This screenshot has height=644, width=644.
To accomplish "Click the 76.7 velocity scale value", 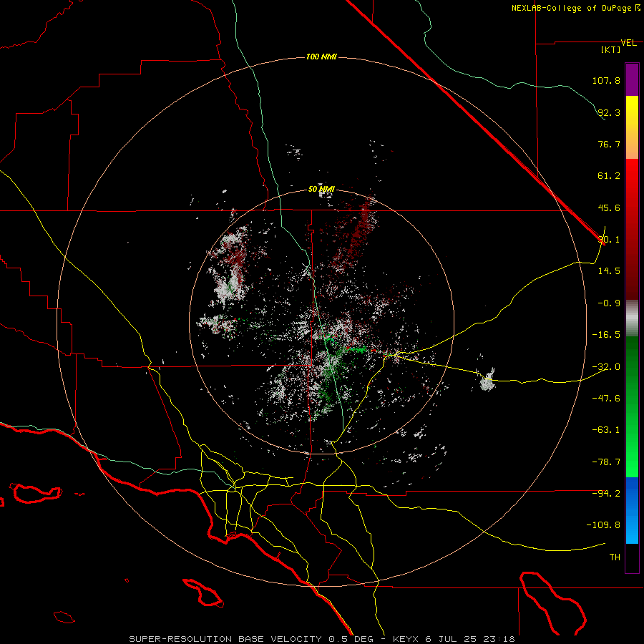I will [609, 144].
